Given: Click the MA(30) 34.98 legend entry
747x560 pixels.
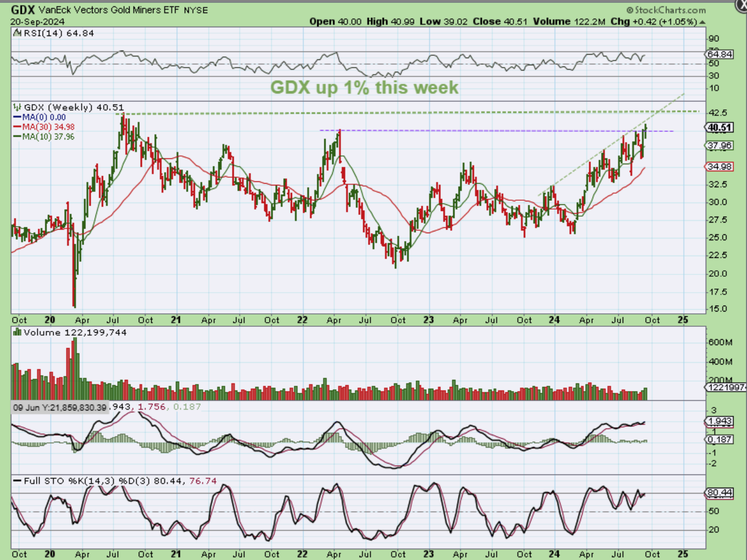Looking at the screenshot, I should tap(43, 127).
